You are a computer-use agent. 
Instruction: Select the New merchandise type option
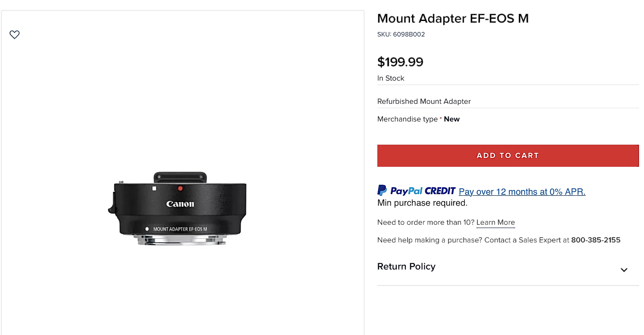(x=452, y=119)
